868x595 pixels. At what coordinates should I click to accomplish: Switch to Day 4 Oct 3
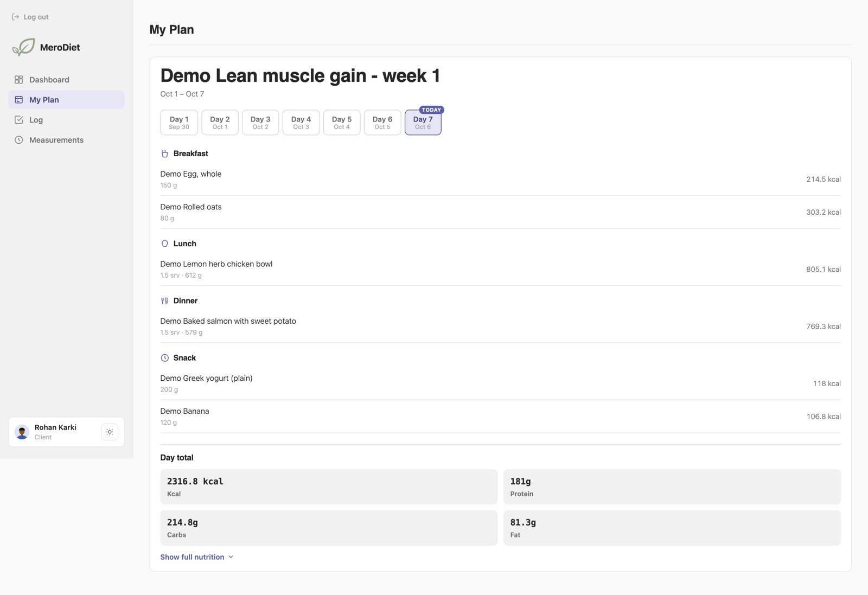pyautogui.click(x=301, y=123)
